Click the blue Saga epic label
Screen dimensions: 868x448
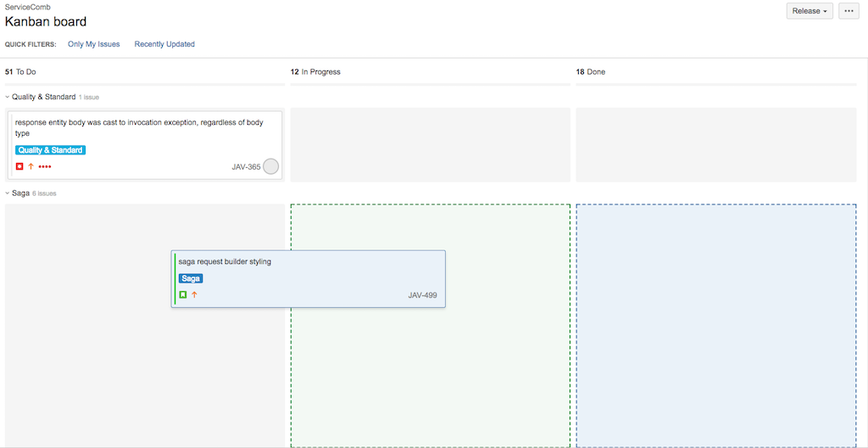191,278
